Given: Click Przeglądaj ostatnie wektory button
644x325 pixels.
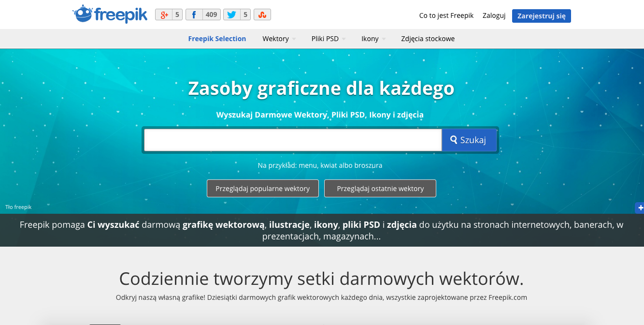Looking at the screenshot, I should (380, 189).
